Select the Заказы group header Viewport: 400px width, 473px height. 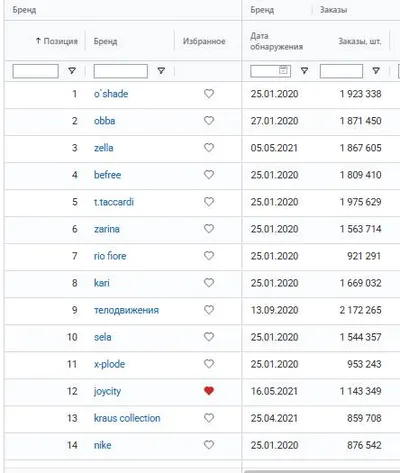tap(334, 10)
